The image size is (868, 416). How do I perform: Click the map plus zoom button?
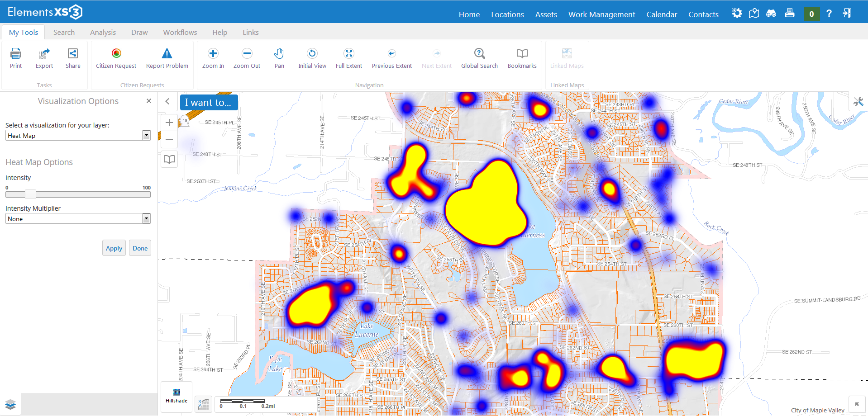(169, 123)
